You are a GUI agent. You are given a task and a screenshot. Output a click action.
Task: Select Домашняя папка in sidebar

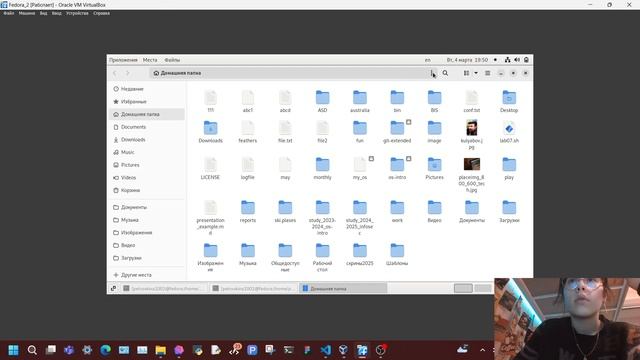tap(147, 114)
